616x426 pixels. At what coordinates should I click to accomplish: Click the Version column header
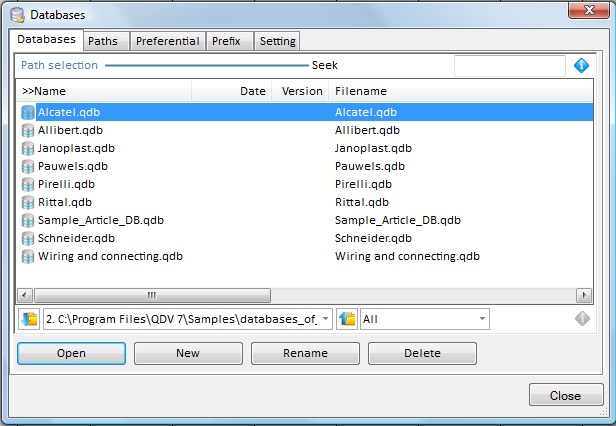[301, 91]
